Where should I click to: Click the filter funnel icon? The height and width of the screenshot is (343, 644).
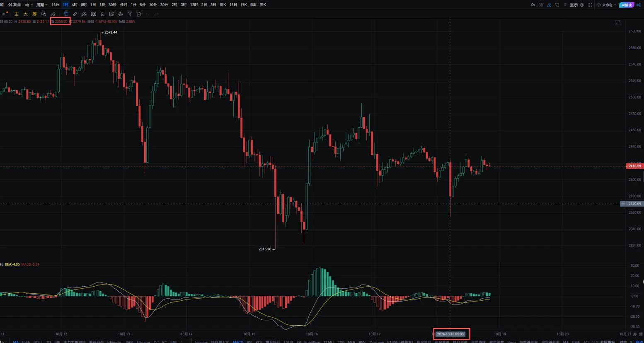click(x=130, y=14)
